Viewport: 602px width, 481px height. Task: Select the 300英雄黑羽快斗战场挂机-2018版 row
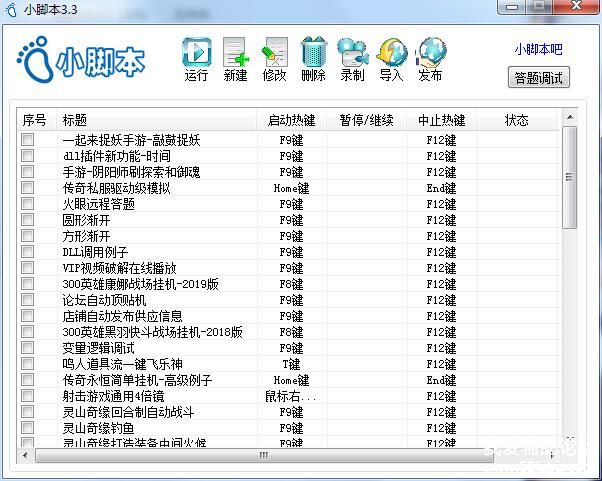(152, 332)
